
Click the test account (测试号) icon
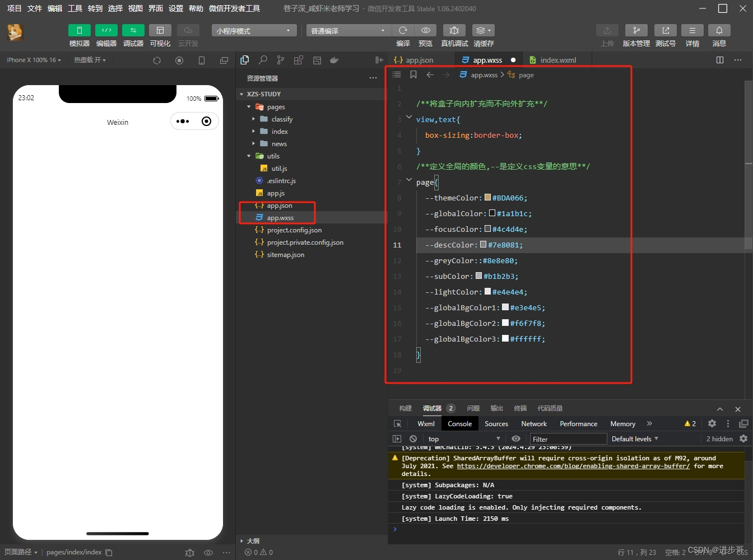coord(666,30)
